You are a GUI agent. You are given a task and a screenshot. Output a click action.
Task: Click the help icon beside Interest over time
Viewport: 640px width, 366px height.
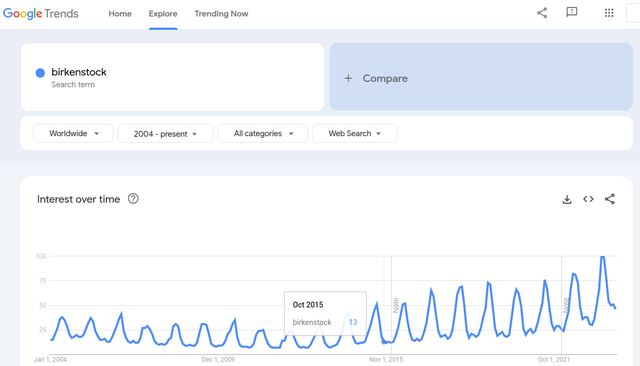tap(133, 199)
